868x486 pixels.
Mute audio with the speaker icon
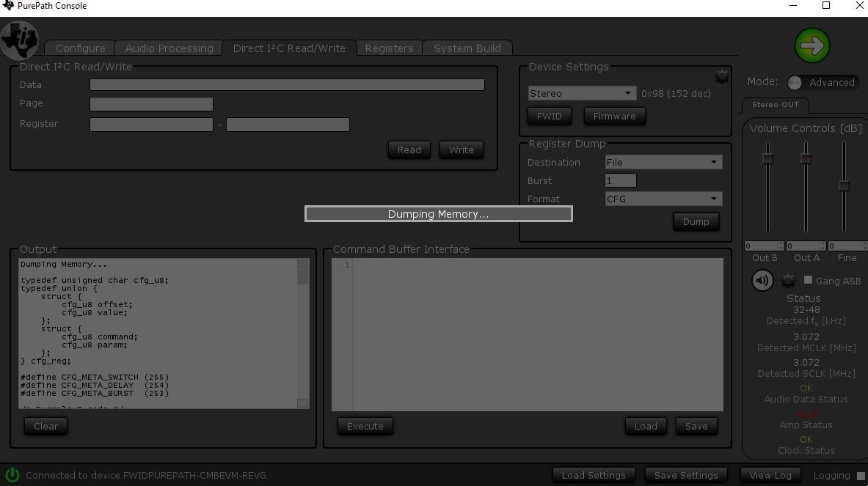(762, 280)
